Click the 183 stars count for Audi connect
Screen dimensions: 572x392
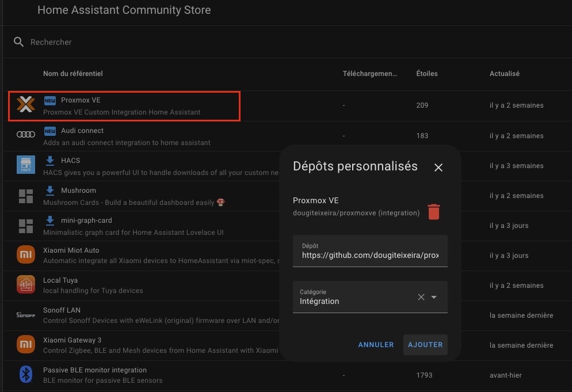pyautogui.click(x=422, y=135)
